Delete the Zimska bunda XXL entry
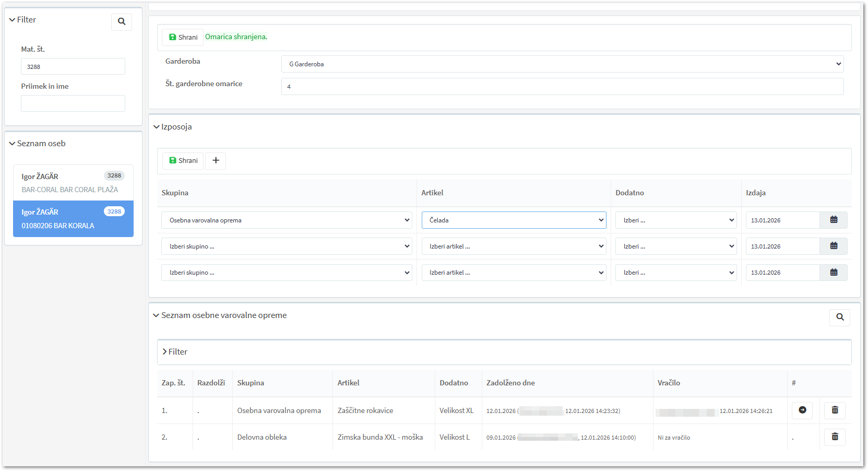868x471 pixels. [835, 437]
